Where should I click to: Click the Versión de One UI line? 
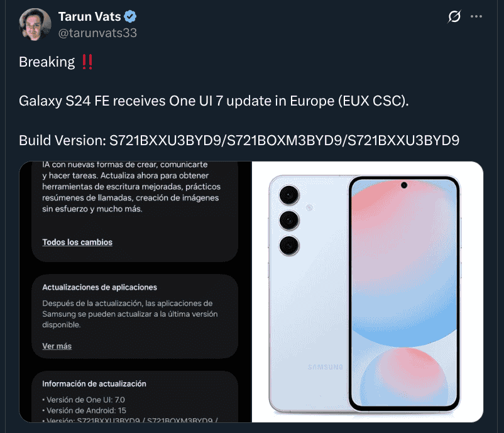click(x=84, y=400)
